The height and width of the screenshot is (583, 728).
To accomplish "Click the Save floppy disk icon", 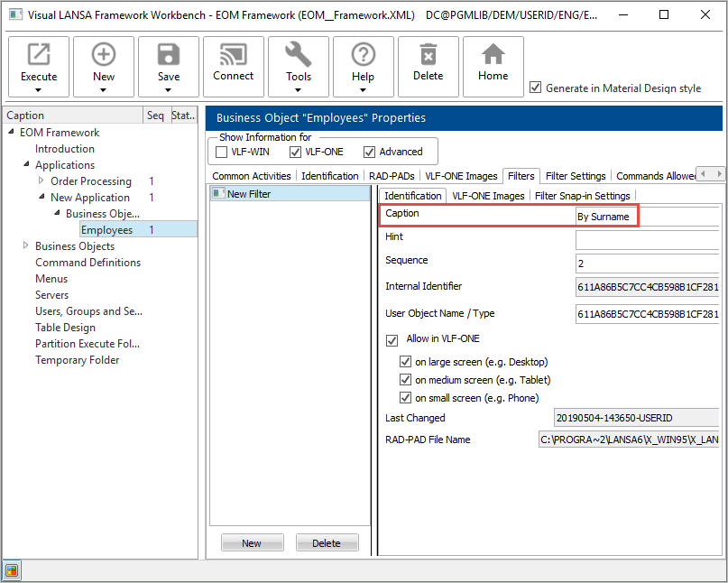I will [169, 56].
